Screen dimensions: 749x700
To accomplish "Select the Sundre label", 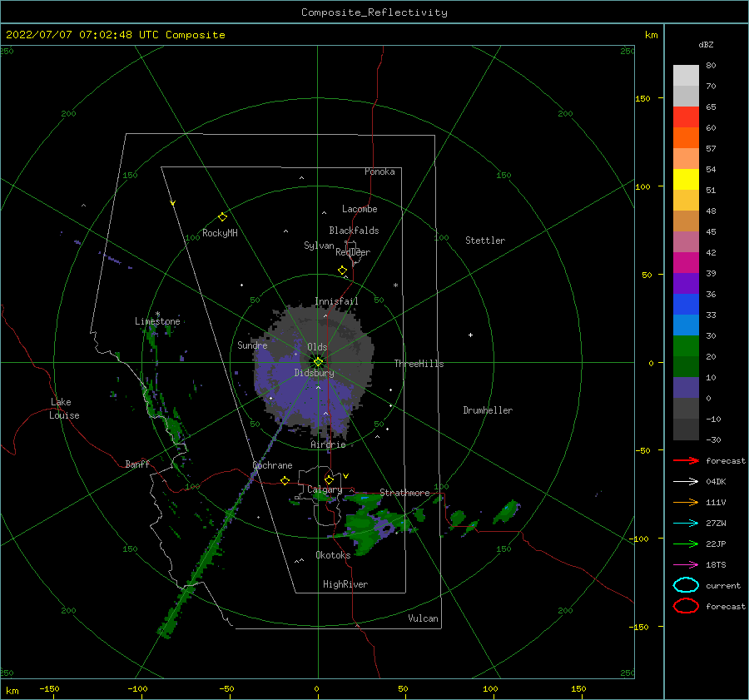I will coord(252,345).
